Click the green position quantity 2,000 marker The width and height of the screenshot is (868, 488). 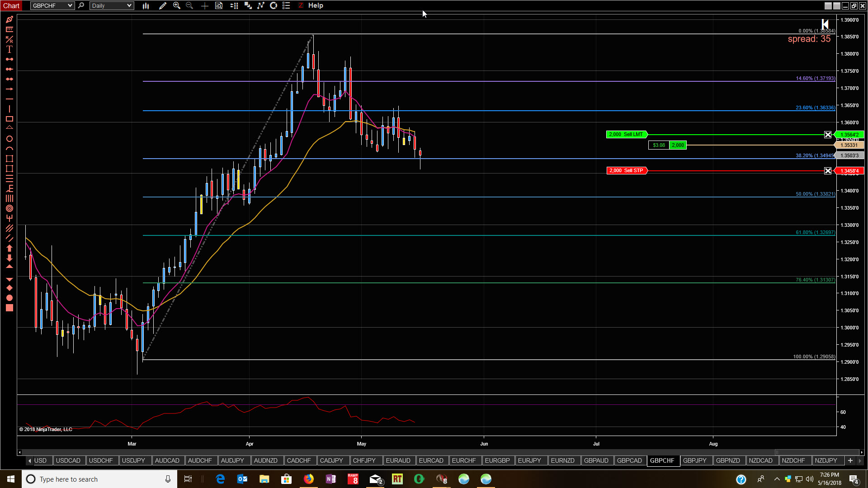tap(678, 145)
